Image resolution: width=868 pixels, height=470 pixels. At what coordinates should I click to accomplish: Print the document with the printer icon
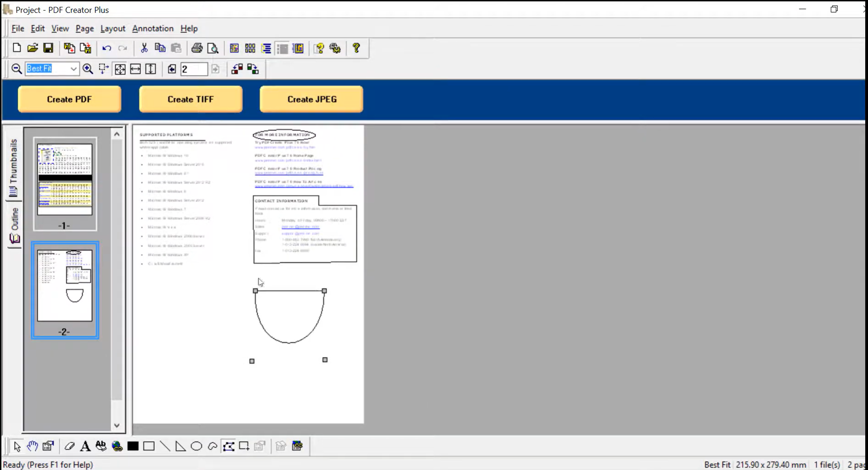point(197,48)
